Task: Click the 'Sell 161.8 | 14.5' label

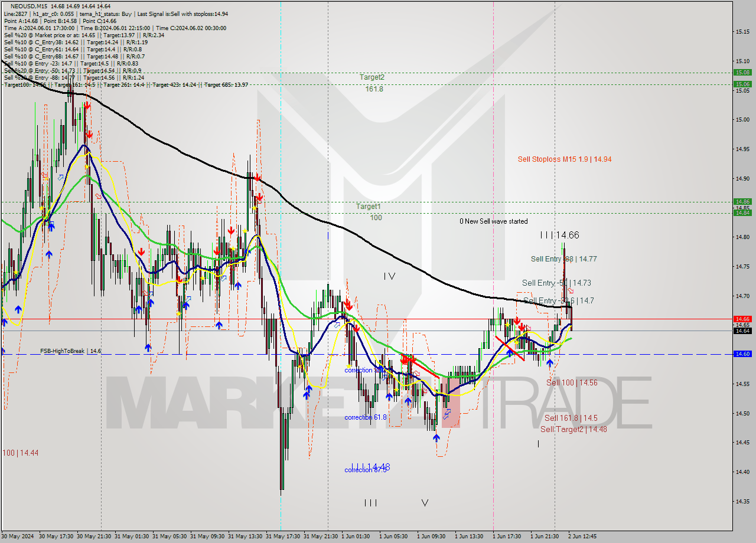Action: [x=571, y=418]
